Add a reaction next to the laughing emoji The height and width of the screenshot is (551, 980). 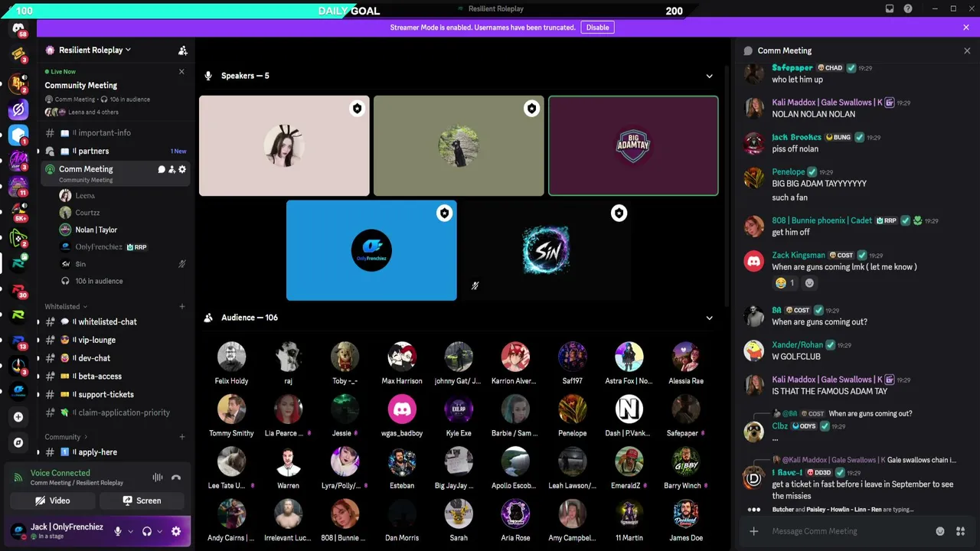click(809, 283)
